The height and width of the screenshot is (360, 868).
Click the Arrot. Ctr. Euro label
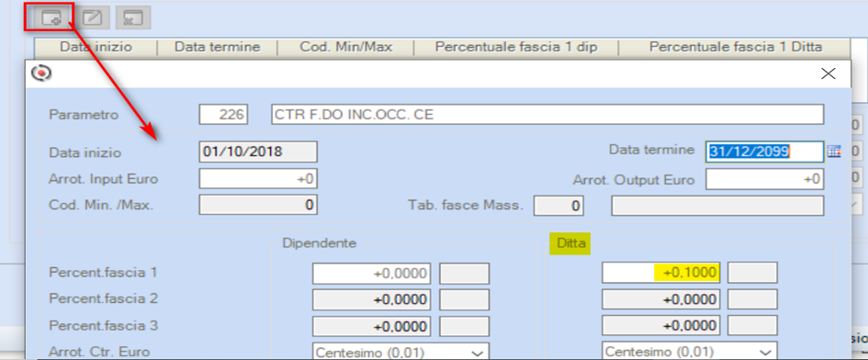pyautogui.click(x=99, y=352)
